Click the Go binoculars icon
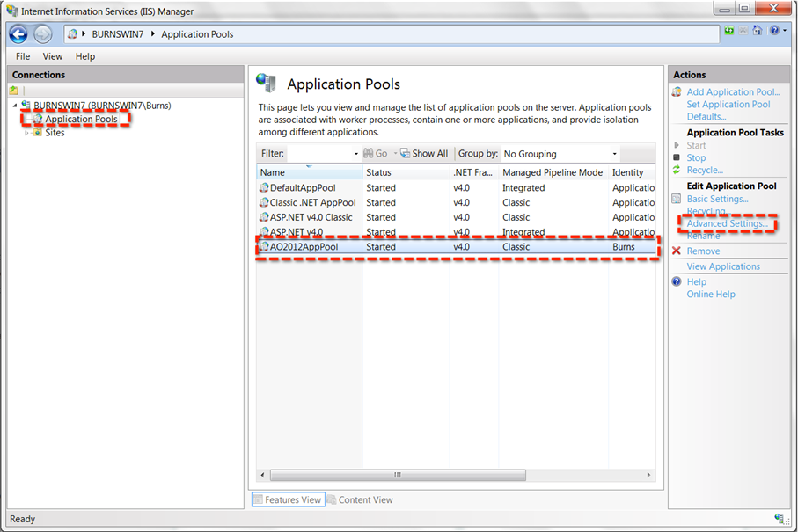Screen dimensions: 798x532 pyautogui.click(x=368, y=153)
